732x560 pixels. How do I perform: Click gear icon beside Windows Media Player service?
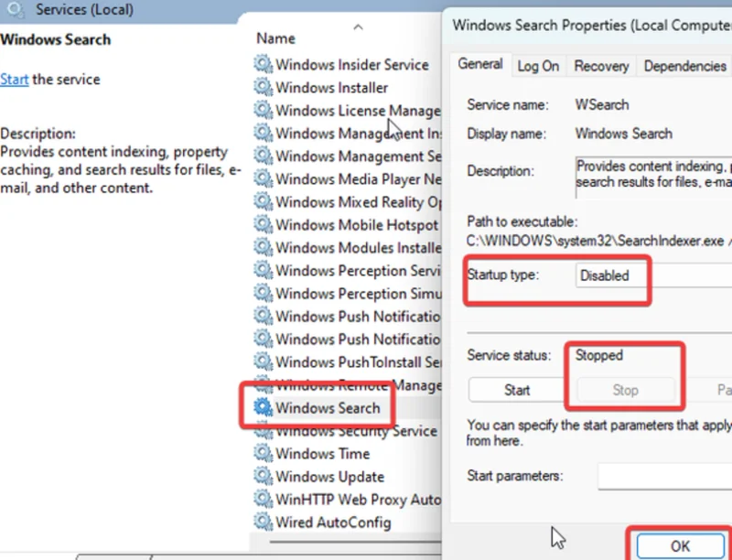(x=263, y=178)
